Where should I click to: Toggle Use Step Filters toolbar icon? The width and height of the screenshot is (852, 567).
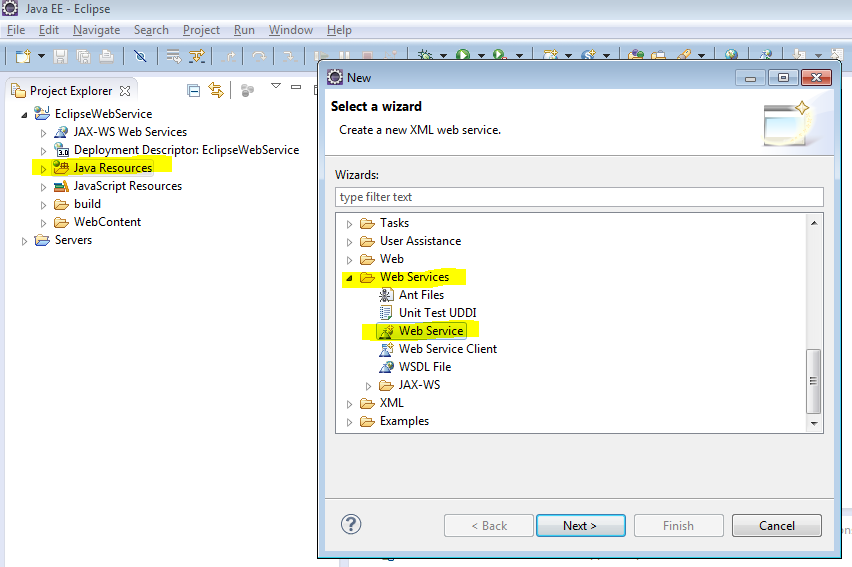click(197, 56)
